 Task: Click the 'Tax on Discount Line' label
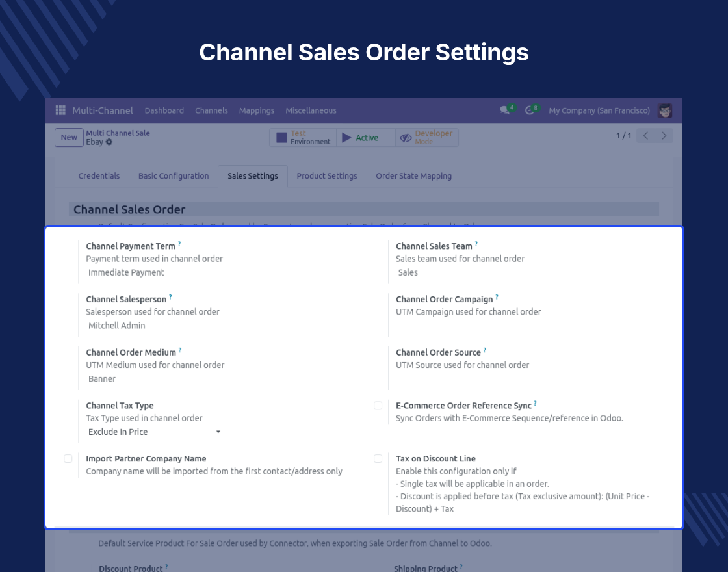tap(435, 459)
